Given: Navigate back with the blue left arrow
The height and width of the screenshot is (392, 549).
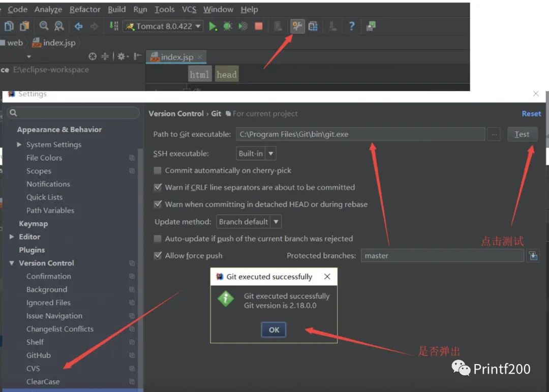Looking at the screenshot, I should tap(78, 26).
